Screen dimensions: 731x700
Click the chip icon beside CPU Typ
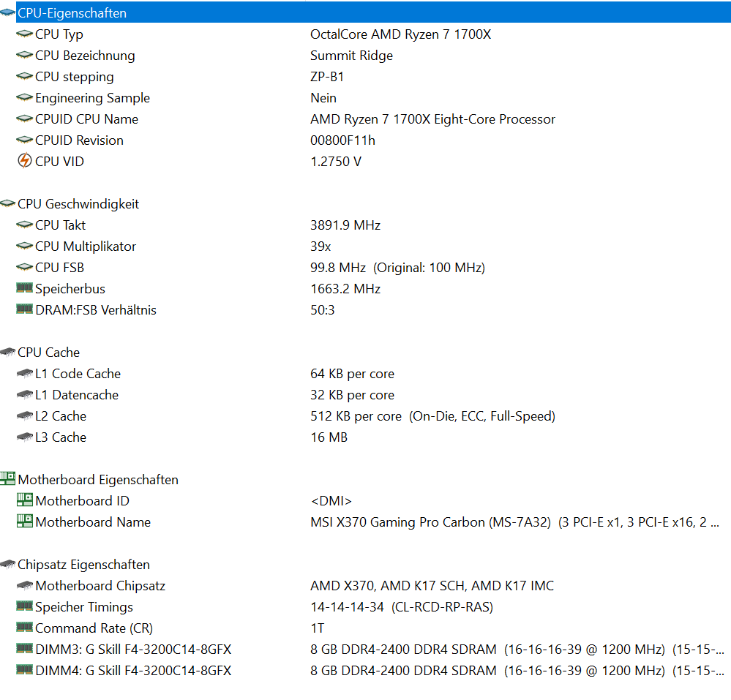[x=24, y=34]
